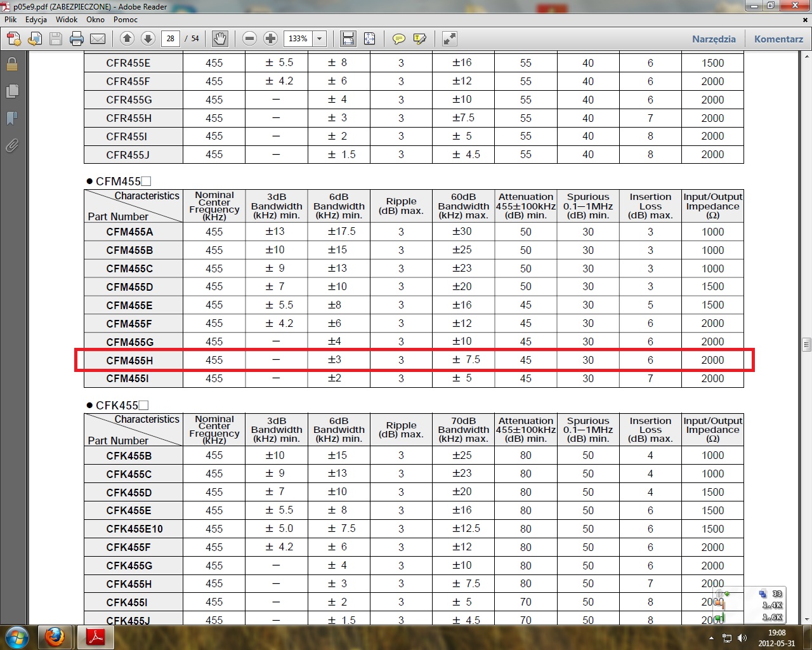Go to the previous page with the up arrow

[127, 39]
